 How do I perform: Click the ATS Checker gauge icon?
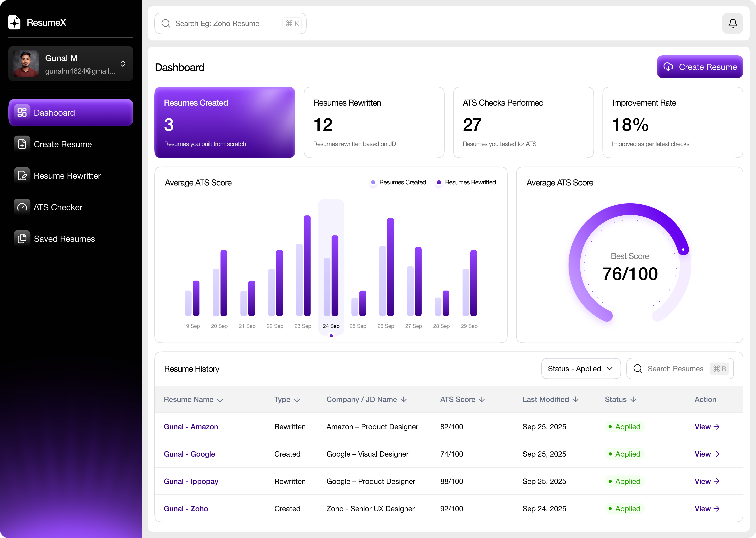pyautogui.click(x=22, y=207)
